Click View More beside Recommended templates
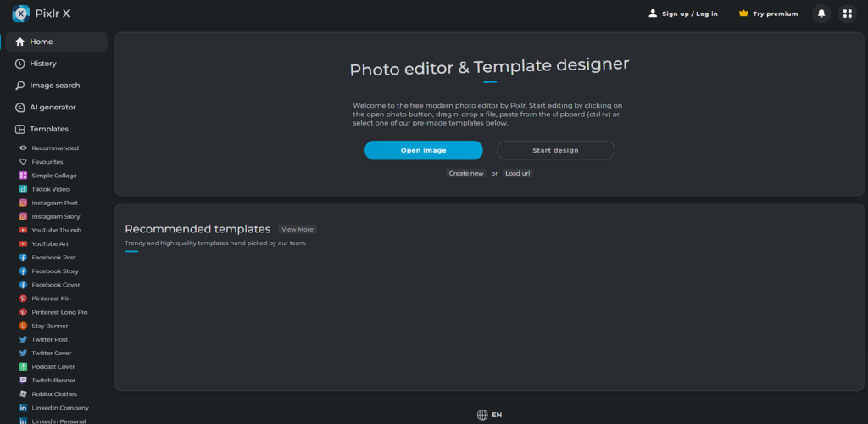Viewport: 868px width, 424px height. [x=297, y=229]
